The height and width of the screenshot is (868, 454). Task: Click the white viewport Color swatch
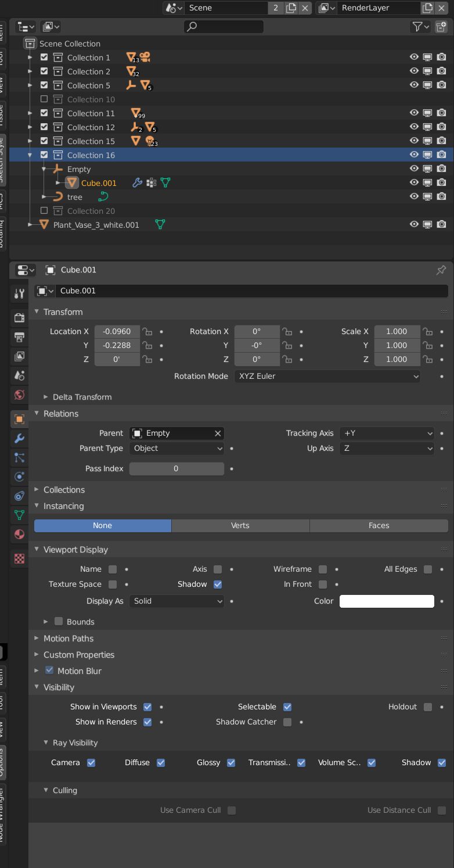(387, 601)
